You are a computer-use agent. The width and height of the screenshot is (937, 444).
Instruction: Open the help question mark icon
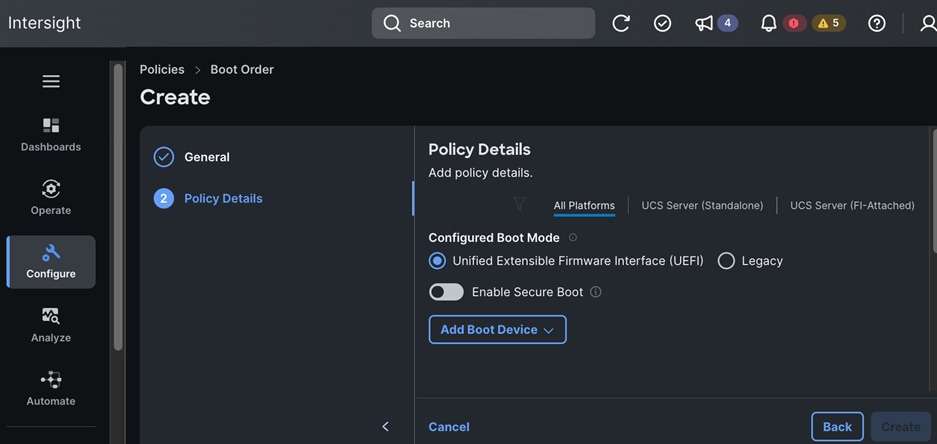(877, 23)
